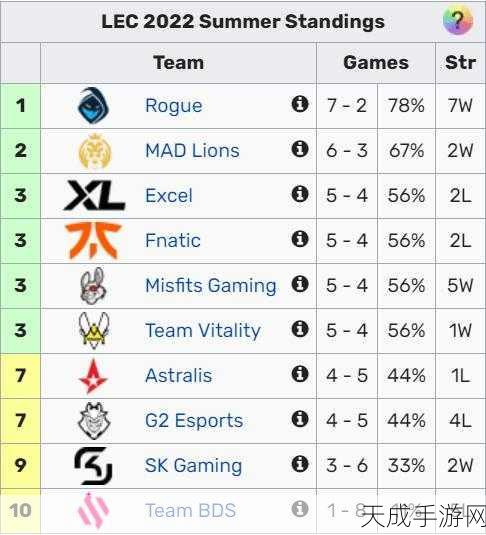Follow the Misfits Gaming link

point(211,286)
